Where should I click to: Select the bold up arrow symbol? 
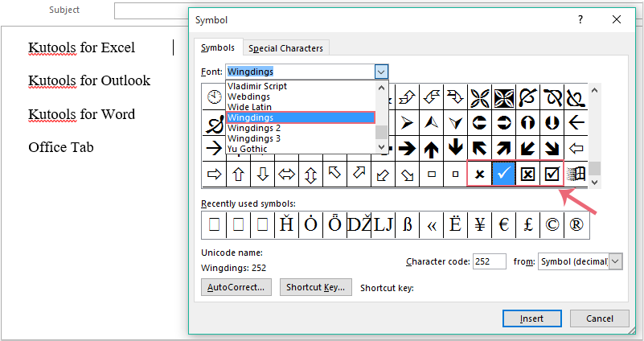point(432,148)
